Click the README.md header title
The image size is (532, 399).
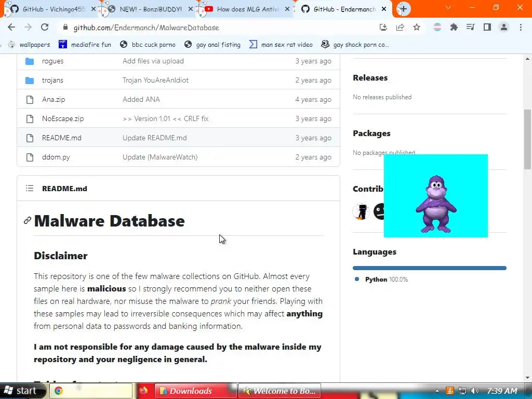(x=64, y=188)
